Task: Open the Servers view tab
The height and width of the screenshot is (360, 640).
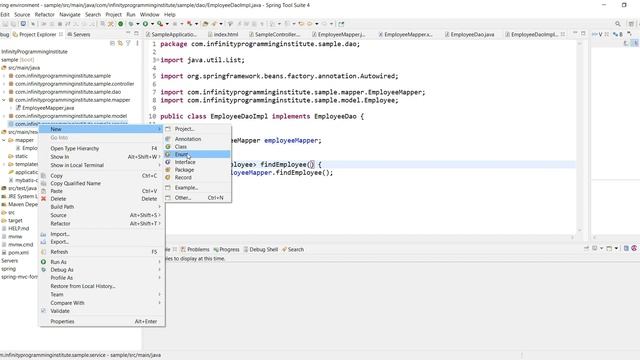Action: 79,35
